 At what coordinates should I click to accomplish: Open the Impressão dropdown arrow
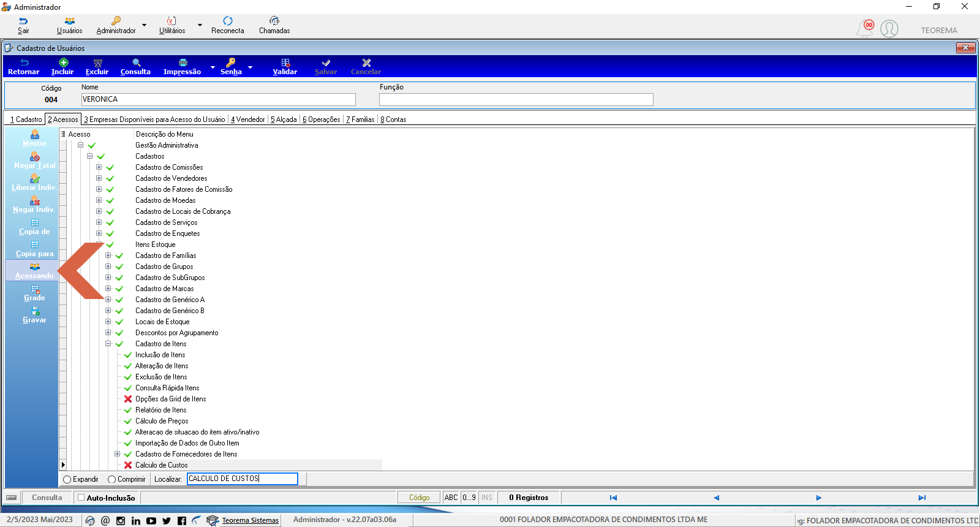pos(213,67)
